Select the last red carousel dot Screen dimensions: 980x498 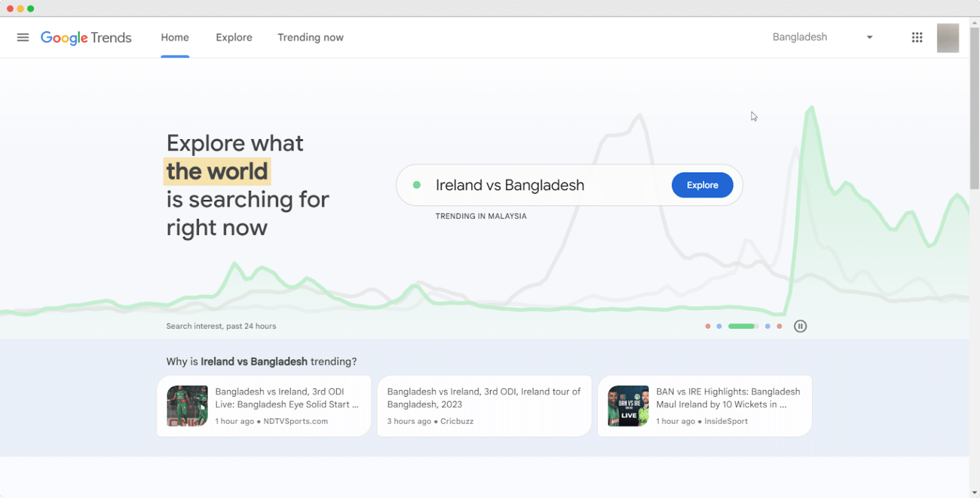coord(779,326)
